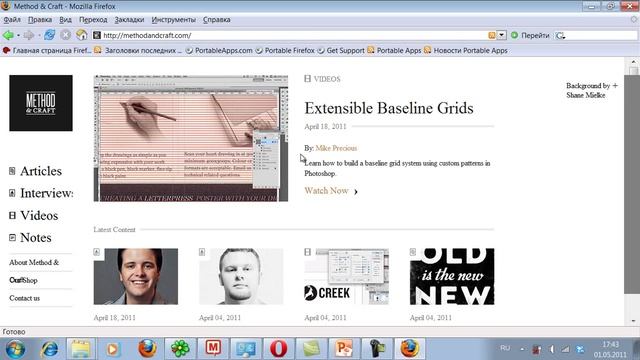Open Заголовки последних feed bookmark
Viewport: 640px width, 360px height.
coord(138,51)
